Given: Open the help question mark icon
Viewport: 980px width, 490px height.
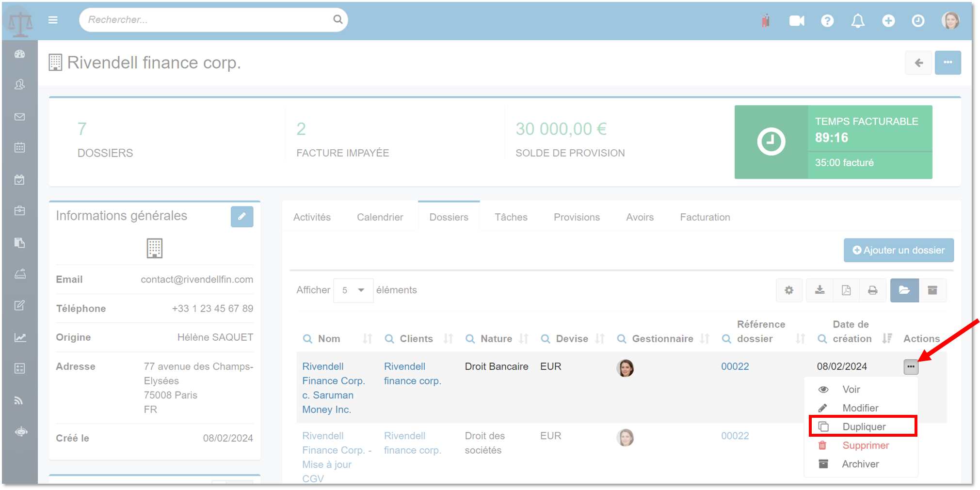Looking at the screenshot, I should coord(827,21).
